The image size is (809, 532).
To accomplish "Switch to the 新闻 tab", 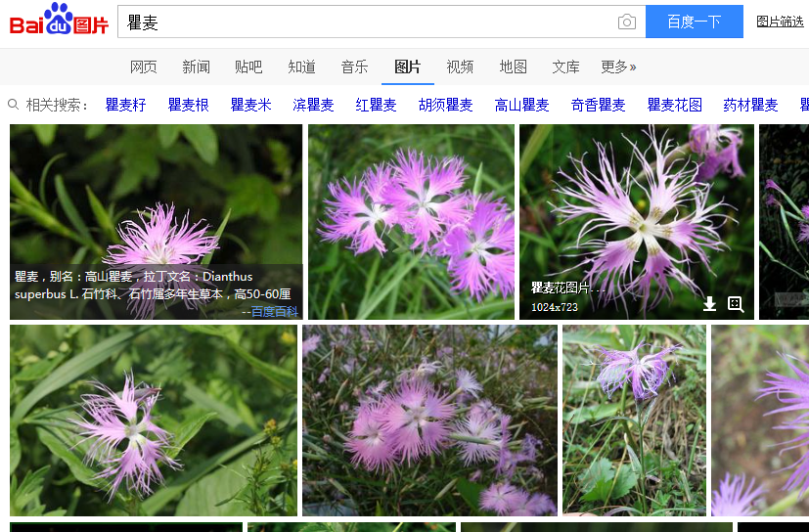I will pyautogui.click(x=196, y=66).
